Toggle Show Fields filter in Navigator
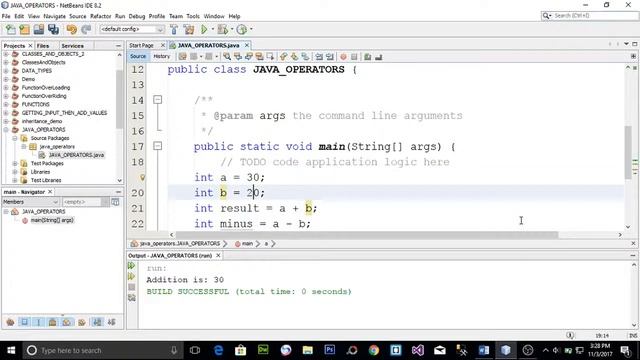Screen dimensions: 640x360 pyautogui.click(x=24, y=322)
